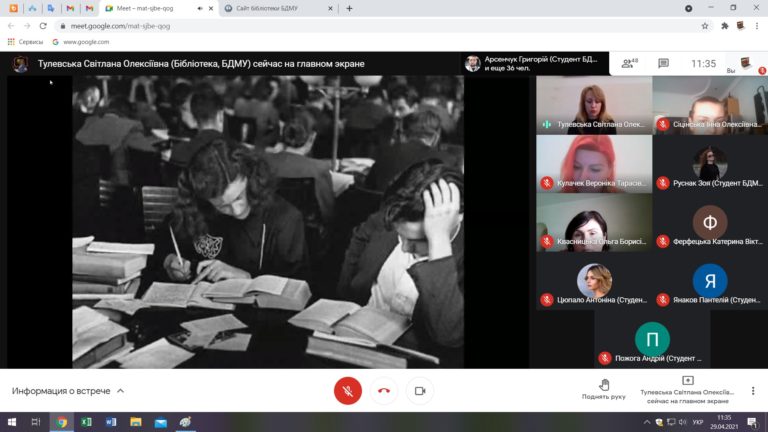Open the participants list icon
This screenshot has width=768, height=432.
pyautogui.click(x=629, y=63)
